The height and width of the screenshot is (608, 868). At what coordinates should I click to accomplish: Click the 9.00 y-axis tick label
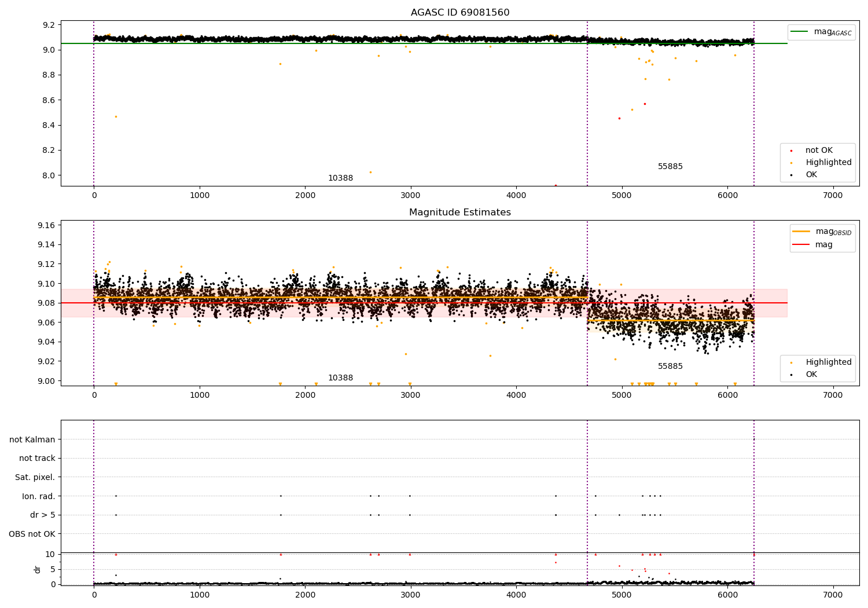pos(46,381)
